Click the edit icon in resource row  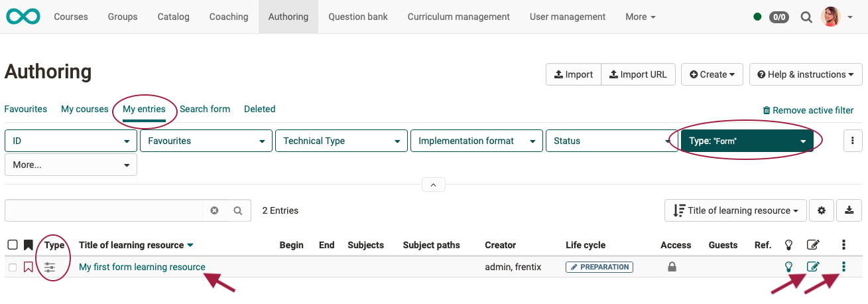[x=813, y=267]
